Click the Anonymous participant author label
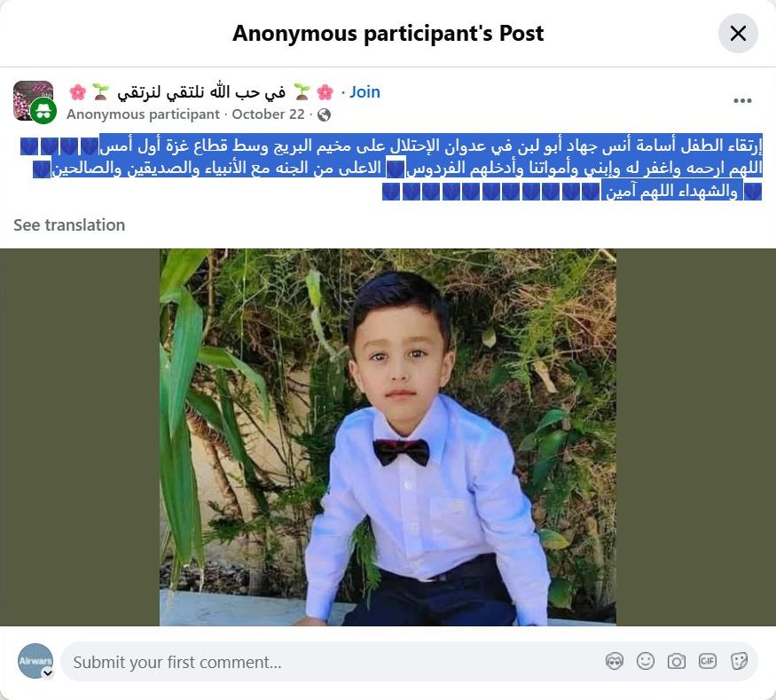776x700 pixels. tap(143, 114)
